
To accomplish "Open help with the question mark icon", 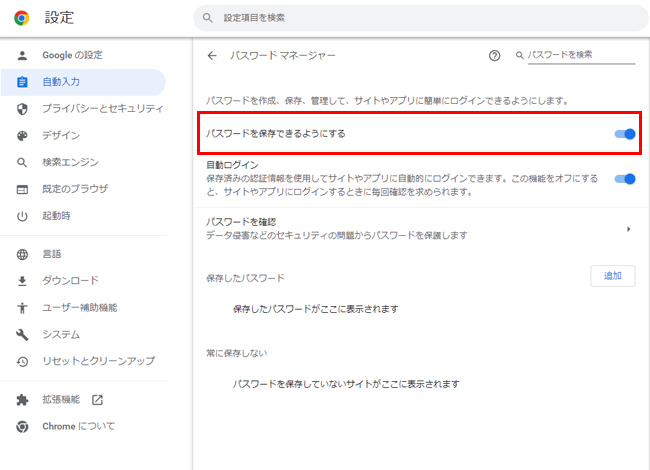I will point(494,56).
